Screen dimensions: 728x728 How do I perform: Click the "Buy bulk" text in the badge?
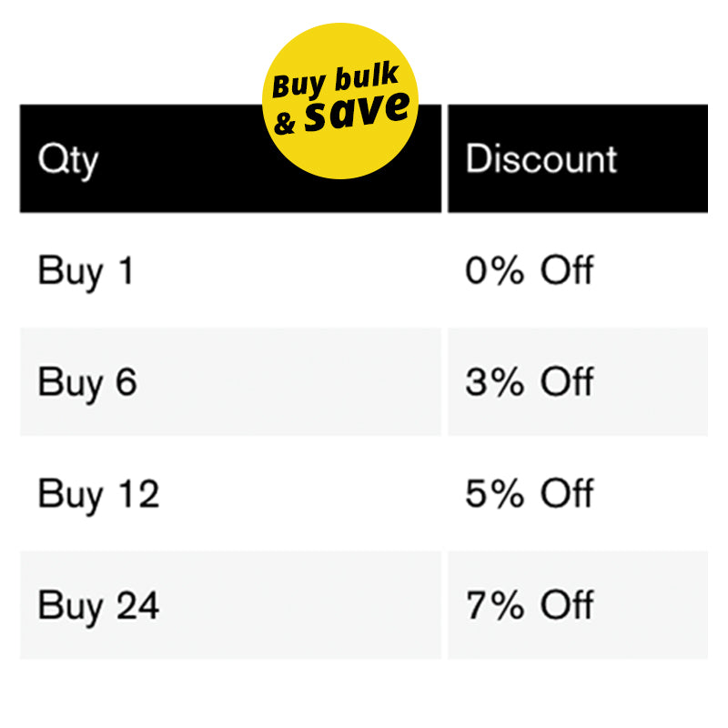(x=336, y=80)
